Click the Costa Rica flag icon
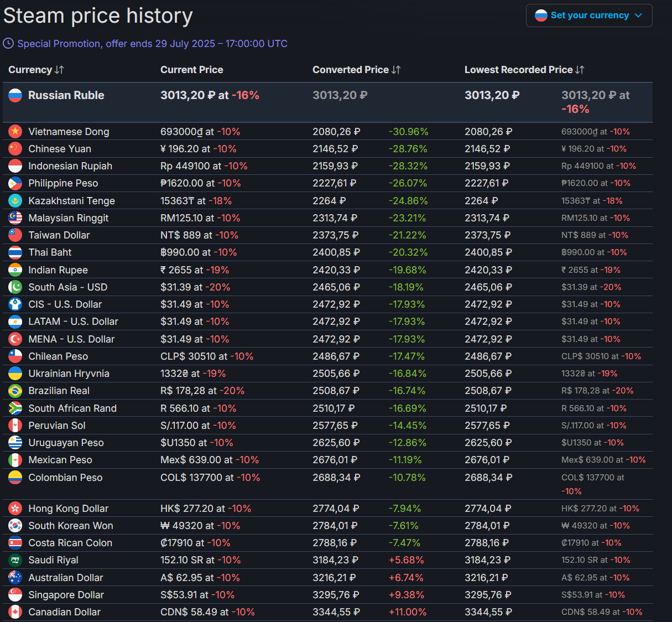Viewport: 672px width, 622px height. point(15,542)
